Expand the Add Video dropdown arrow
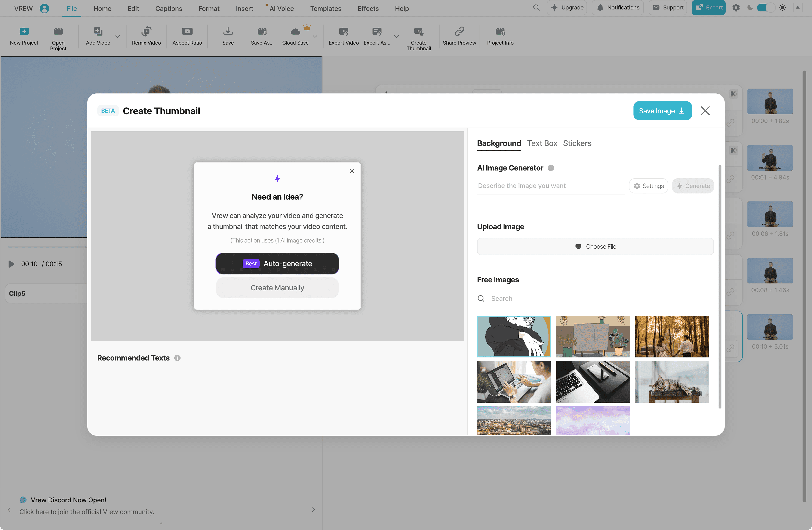The width and height of the screenshot is (812, 530). coord(118,36)
